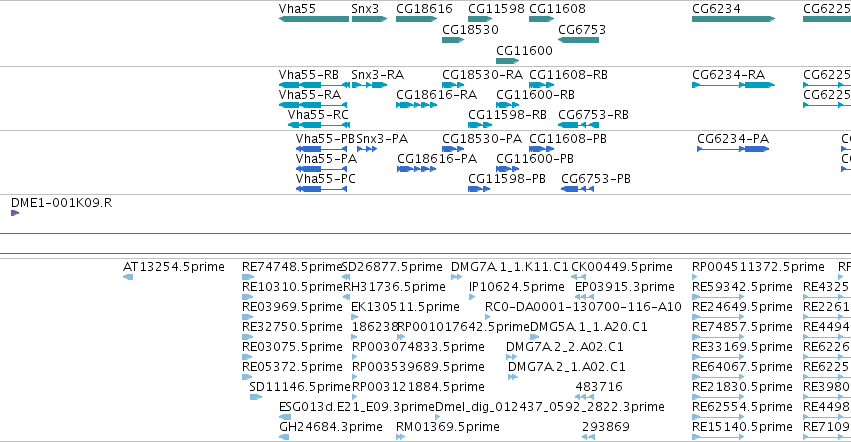Click the RE74748.5prime EST
Image resolution: width=851 pixels, height=442 pixels.
(248, 277)
